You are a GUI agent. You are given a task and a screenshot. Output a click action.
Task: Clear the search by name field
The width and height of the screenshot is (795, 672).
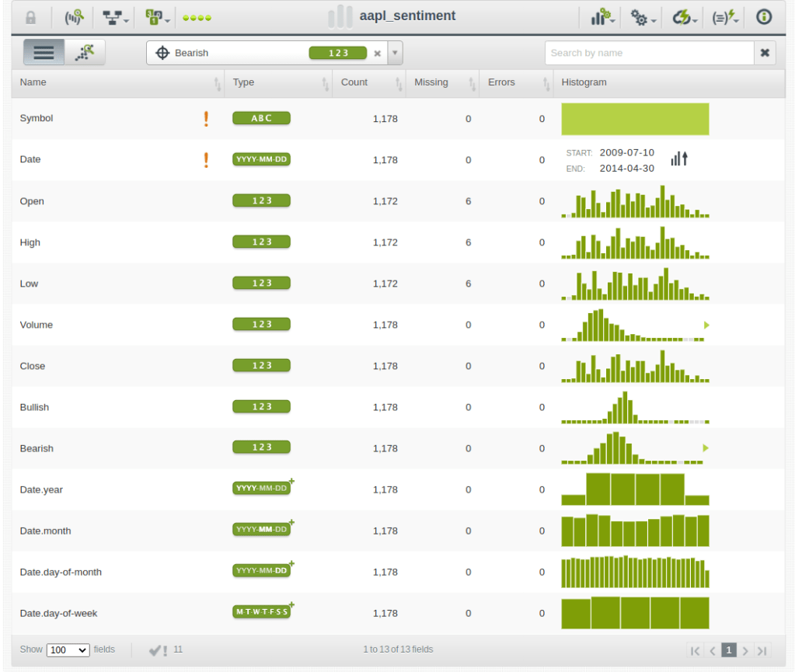(765, 53)
